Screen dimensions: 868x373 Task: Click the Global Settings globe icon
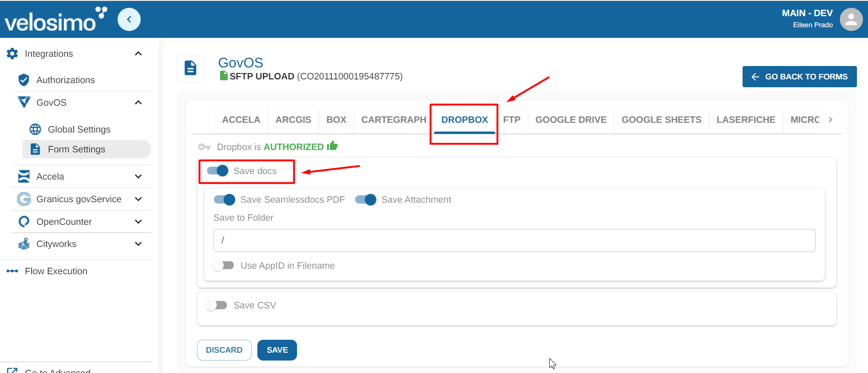(35, 129)
